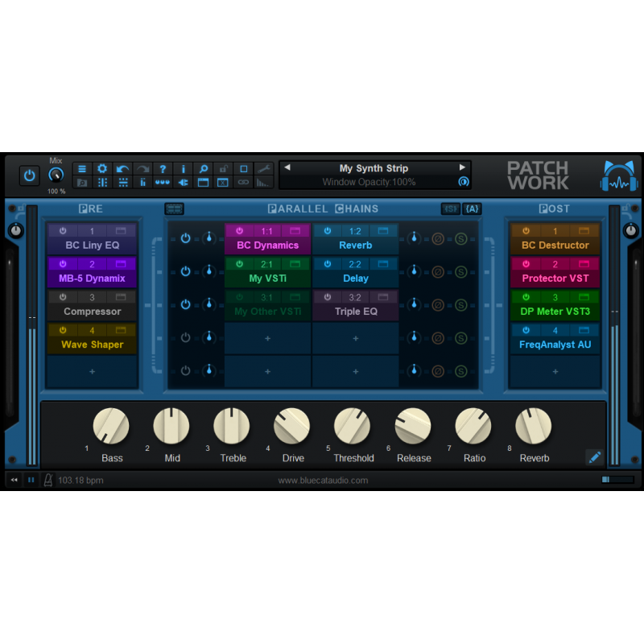Open the hamburger menu icon
Screen dimensions: 644x644
(82, 168)
